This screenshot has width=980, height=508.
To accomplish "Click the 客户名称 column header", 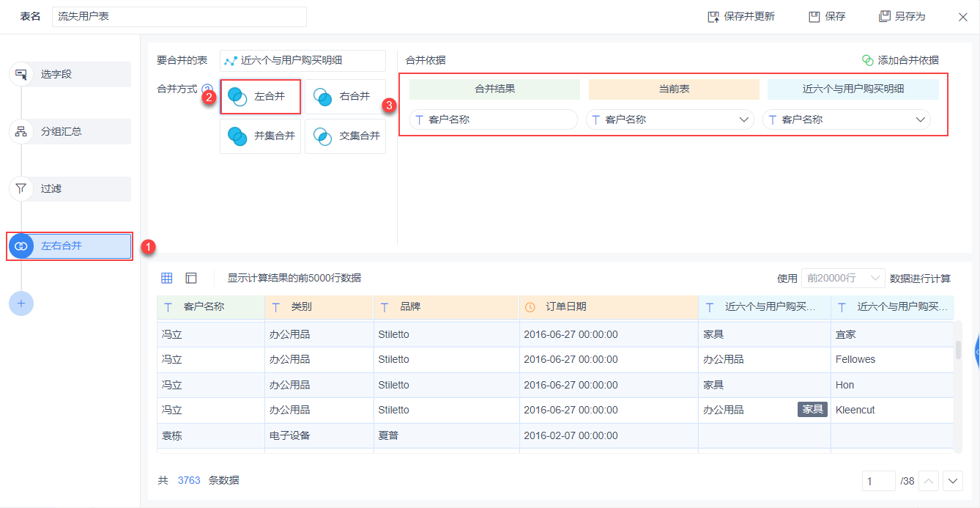I will click(211, 307).
